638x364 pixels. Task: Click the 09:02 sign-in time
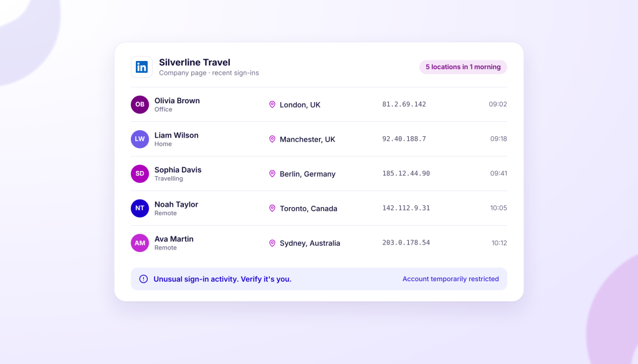pyautogui.click(x=498, y=104)
